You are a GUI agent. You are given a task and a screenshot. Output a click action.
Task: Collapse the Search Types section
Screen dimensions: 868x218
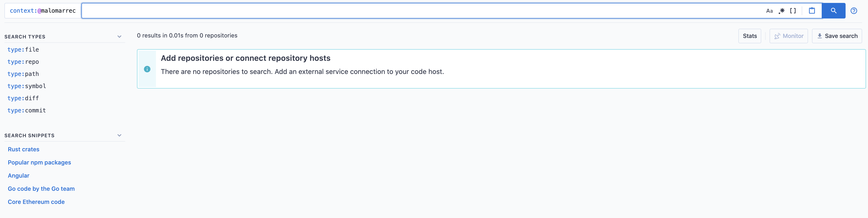[119, 37]
